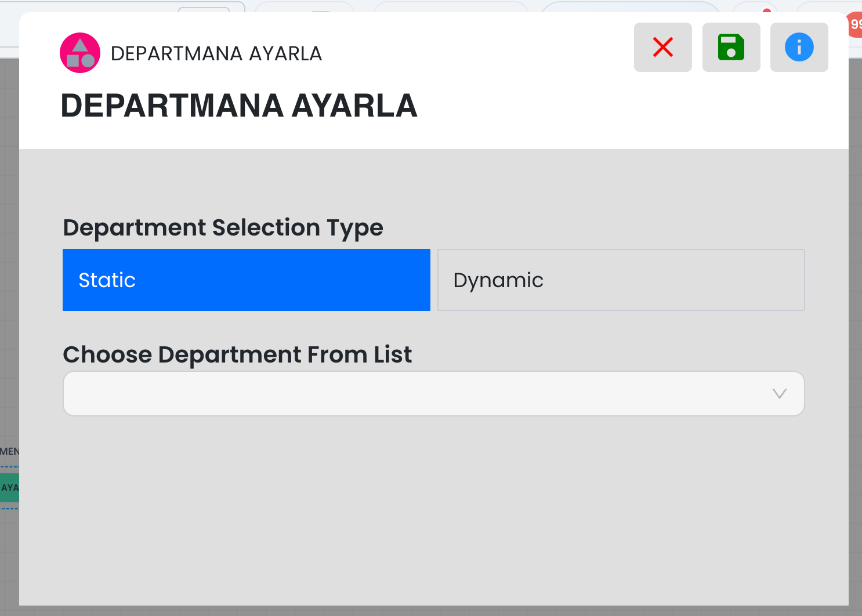The image size is (862, 616).
Task: Save settings using the green floppy disk icon
Action: 731,48
